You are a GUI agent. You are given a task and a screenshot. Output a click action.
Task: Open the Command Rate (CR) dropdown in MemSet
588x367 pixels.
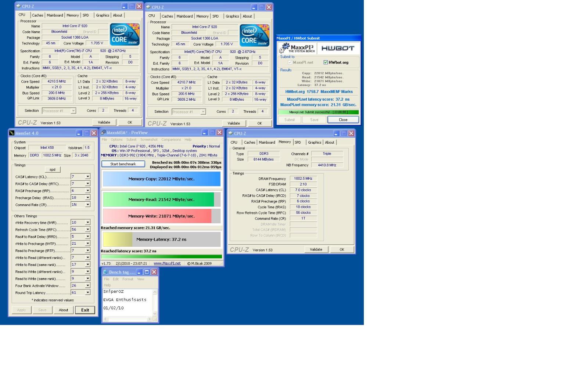point(88,205)
